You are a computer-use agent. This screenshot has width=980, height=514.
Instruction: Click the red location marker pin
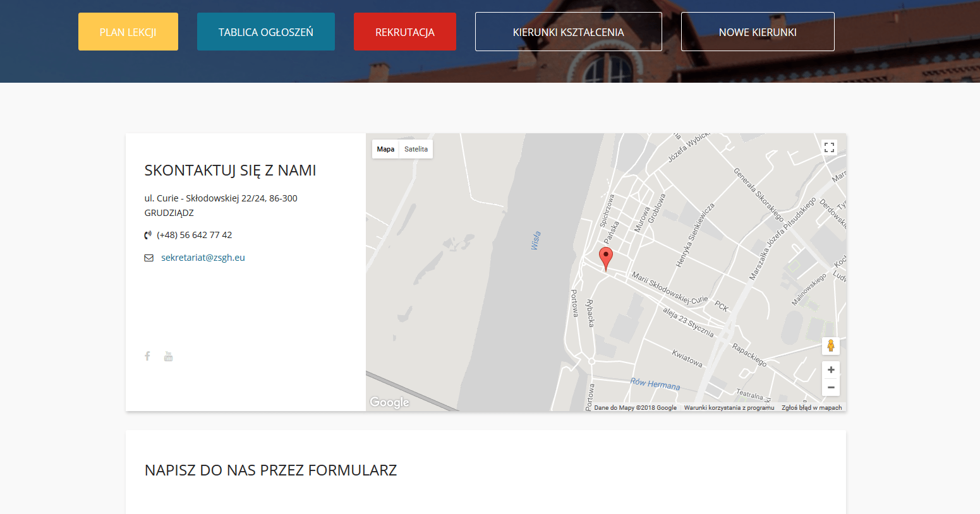click(x=605, y=258)
